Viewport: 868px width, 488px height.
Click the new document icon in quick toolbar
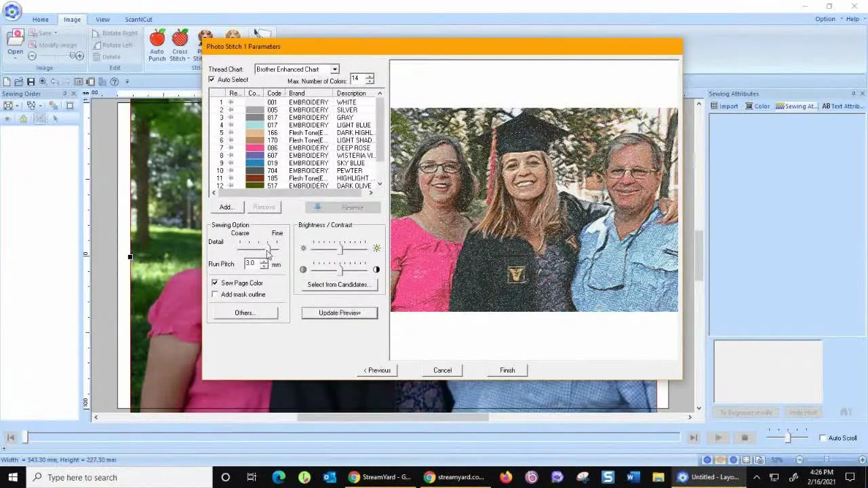click(7, 82)
